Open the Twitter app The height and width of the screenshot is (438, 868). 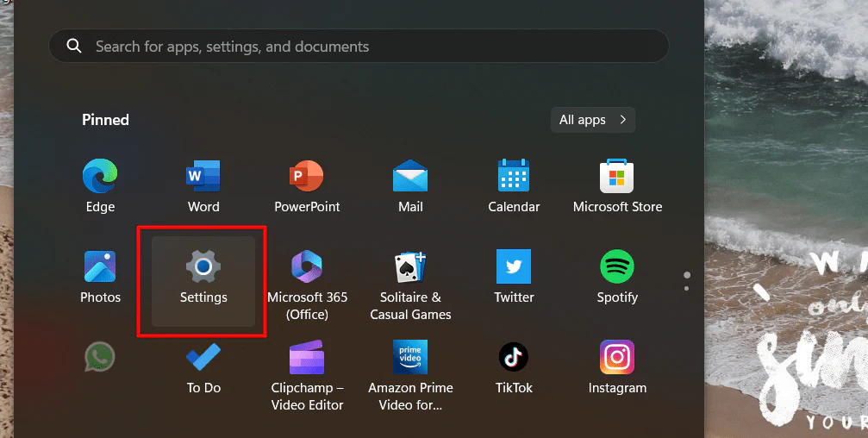click(x=514, y=266)
